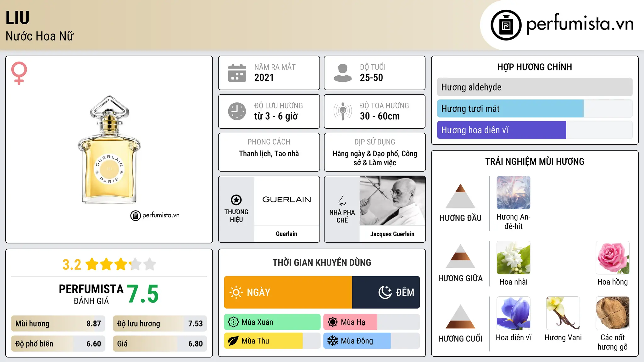Click the Độ phổ biến 6.60 score bar
Viewport: 644px width, 362px height.
(x=58, y=344)
